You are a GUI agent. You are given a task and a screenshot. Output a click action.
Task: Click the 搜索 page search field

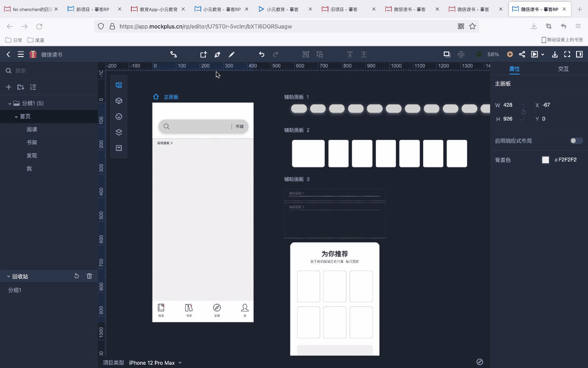(49, 70)
